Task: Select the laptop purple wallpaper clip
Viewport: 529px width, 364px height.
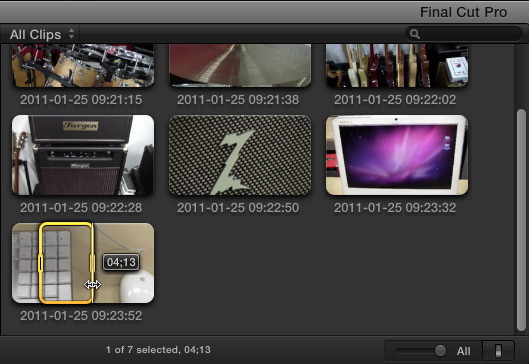Action: pos(397,155)
